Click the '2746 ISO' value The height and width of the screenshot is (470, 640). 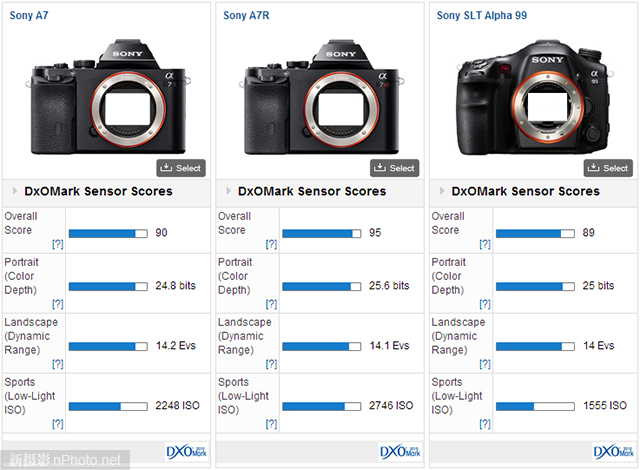[391, 406]
